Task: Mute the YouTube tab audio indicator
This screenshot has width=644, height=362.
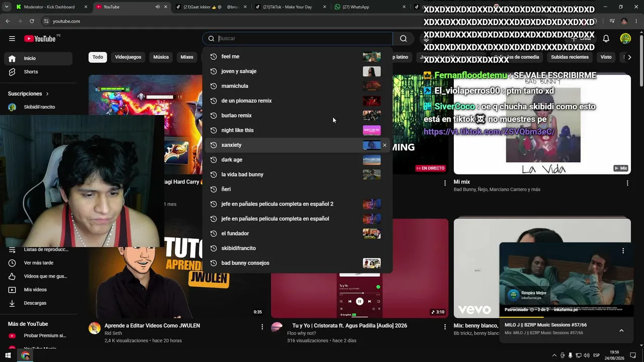Action: pos(157,7)
